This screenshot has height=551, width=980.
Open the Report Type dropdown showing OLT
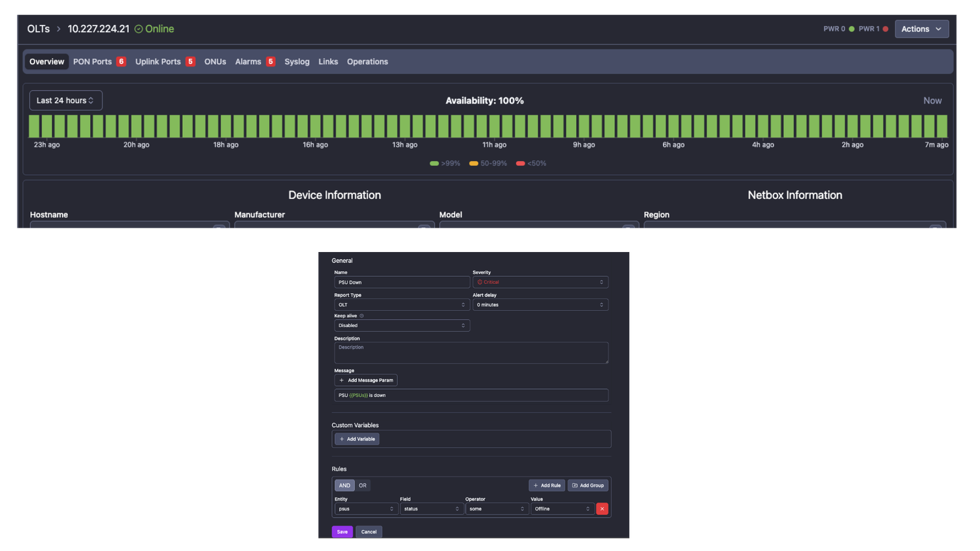click(x=402, y=305)
